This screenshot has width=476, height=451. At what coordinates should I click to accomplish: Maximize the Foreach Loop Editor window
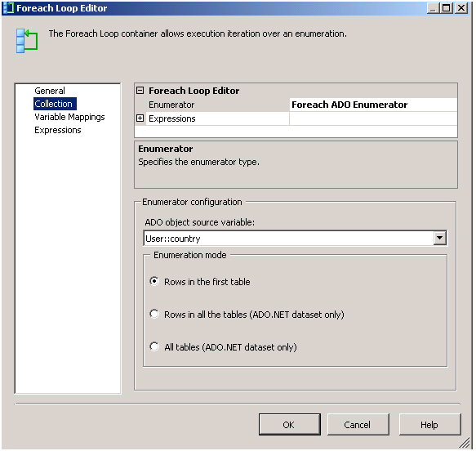coord(447,8)
